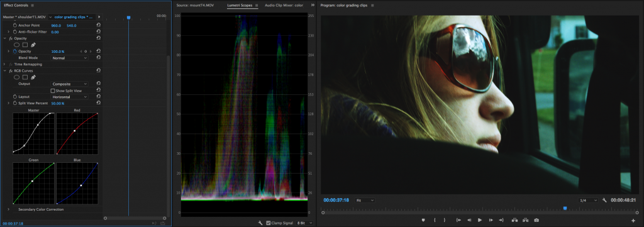This screenshot has width=644, height=227.
Task: Click the Extract button
Action: pos(525,220)
